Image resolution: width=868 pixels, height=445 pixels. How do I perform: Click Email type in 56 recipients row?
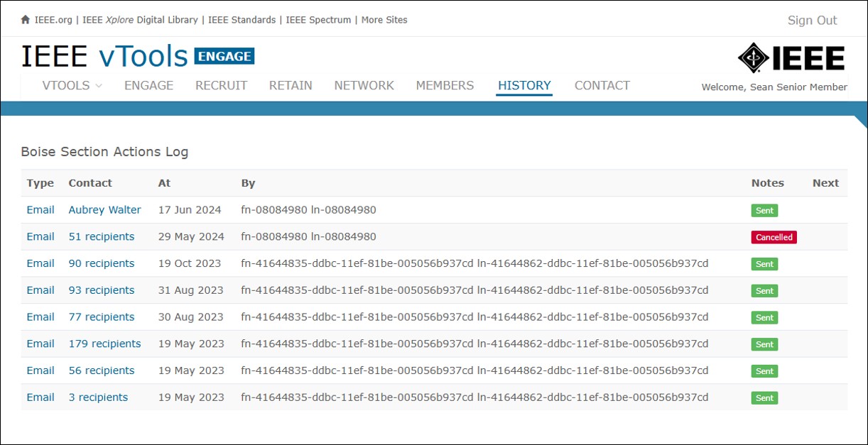coord(40,370)
